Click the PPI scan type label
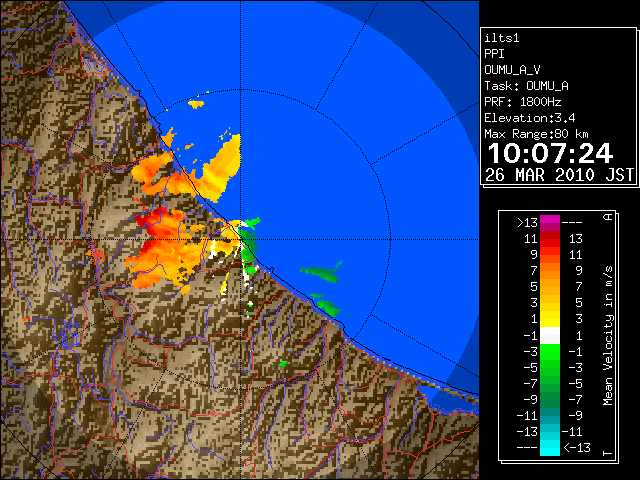This screenshot has width=640, height=480. click(494, 54)
